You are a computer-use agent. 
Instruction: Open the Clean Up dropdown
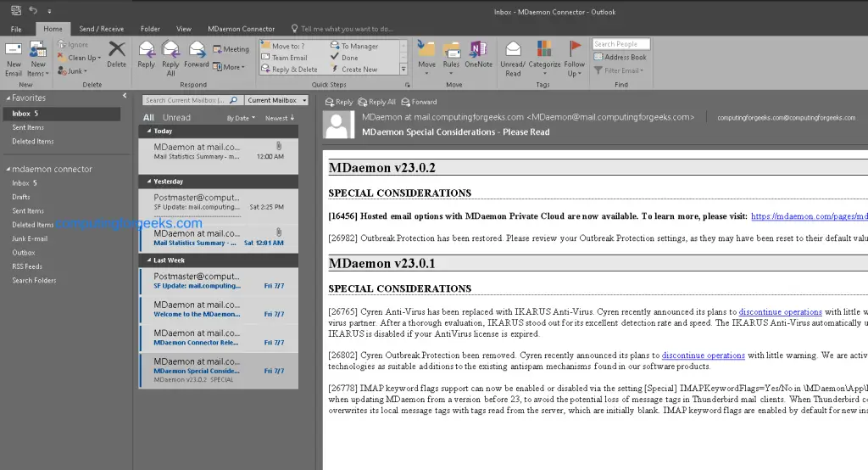pos(79,58)
